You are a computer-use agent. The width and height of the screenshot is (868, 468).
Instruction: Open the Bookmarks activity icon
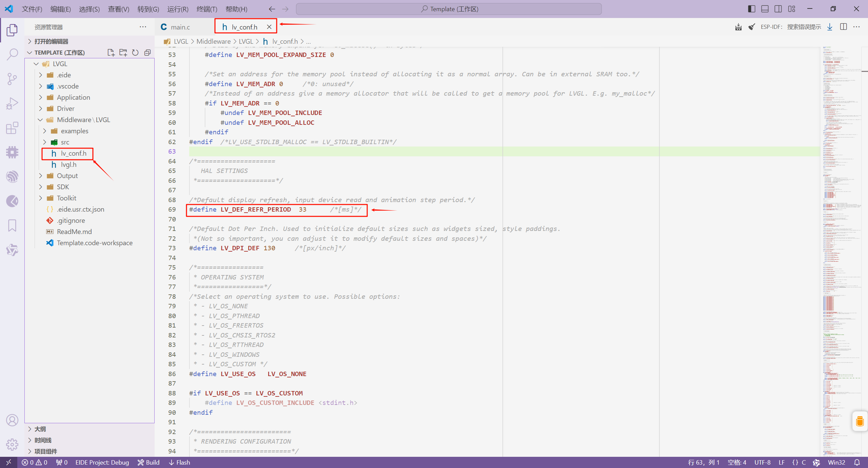tap(12, 226)
